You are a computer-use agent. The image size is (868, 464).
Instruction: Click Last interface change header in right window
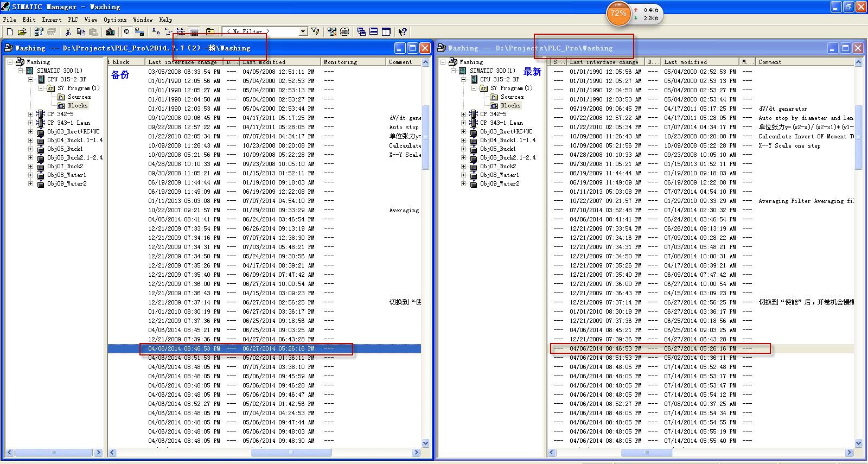pos(605,62)
